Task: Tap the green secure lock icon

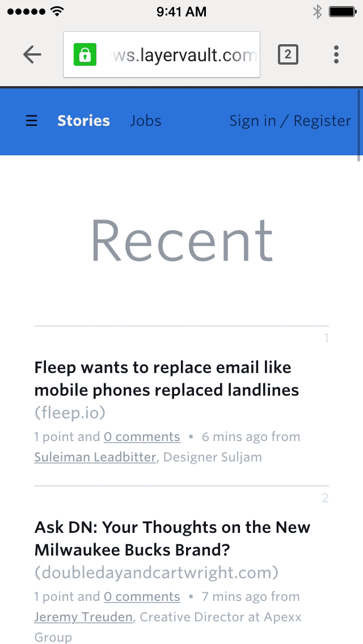Action: (x=85, y=54)
